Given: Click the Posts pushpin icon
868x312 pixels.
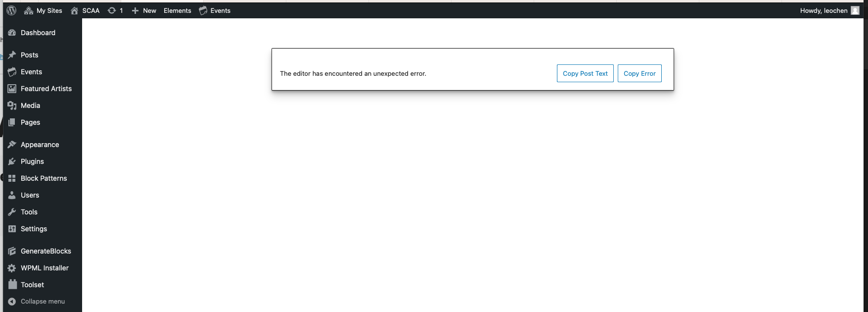Looking at the screenshot, I should coord(12,55).
